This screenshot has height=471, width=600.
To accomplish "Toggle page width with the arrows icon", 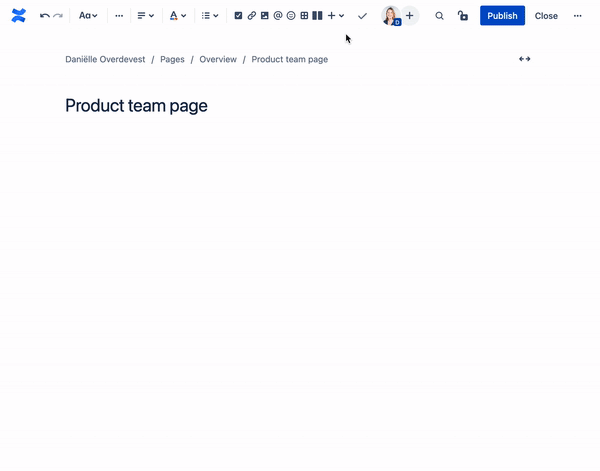I will 524,59.
